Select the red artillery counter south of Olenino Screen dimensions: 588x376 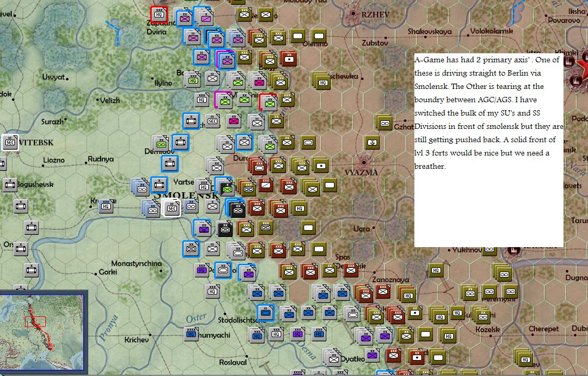pyautogui.click(x=289, y=59)
